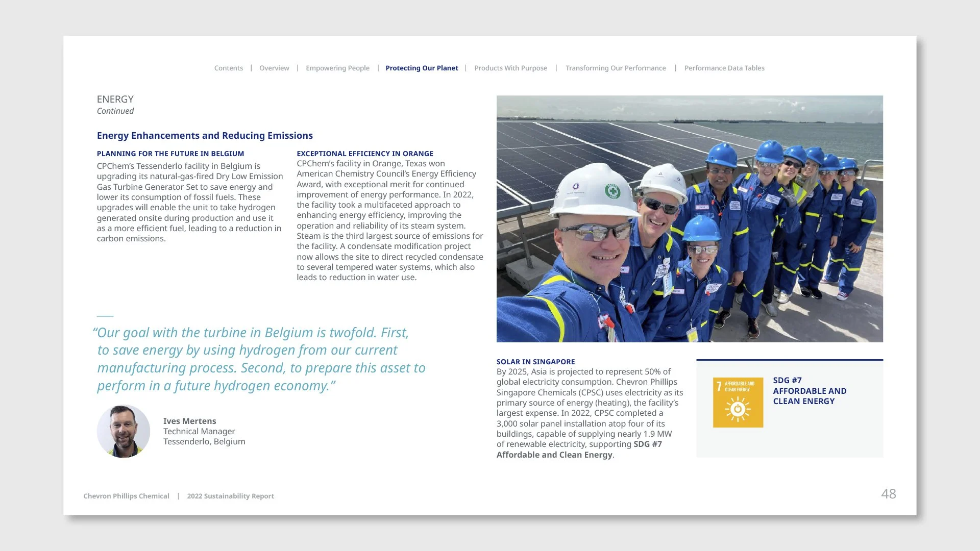Jump to Transforming Our Performance section
This screenshot has height=551, width=980.
click(x=616, y=68)
